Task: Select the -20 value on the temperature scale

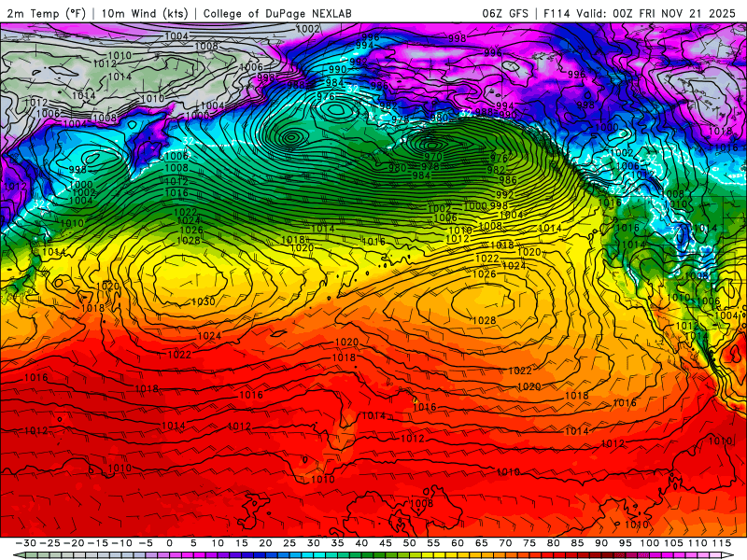Action: tap(74, 543)
